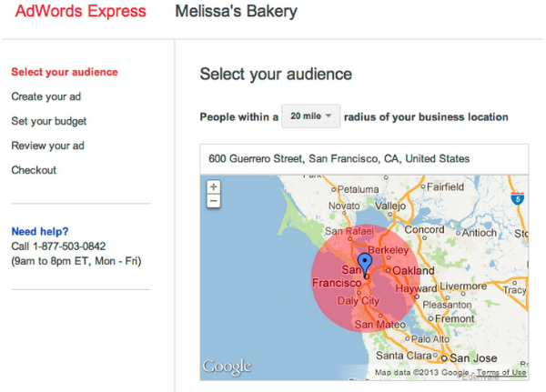Click the blue location pin marker
This screenshot has height=392, width=546.
pyautogui.click(x=365, y=266)
